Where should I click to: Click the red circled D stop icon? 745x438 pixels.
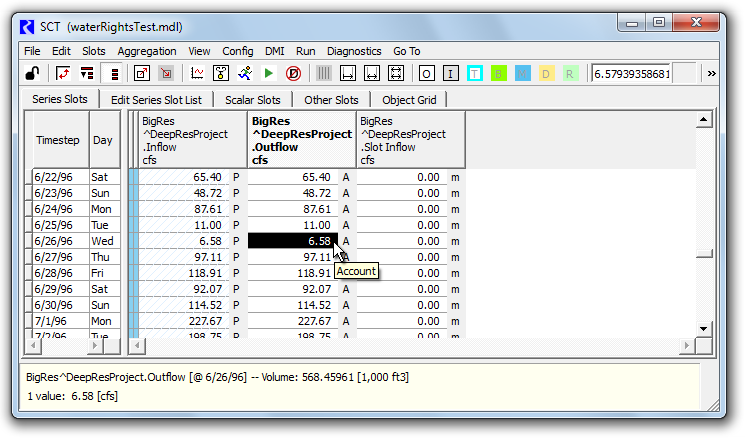coord(293,74)
